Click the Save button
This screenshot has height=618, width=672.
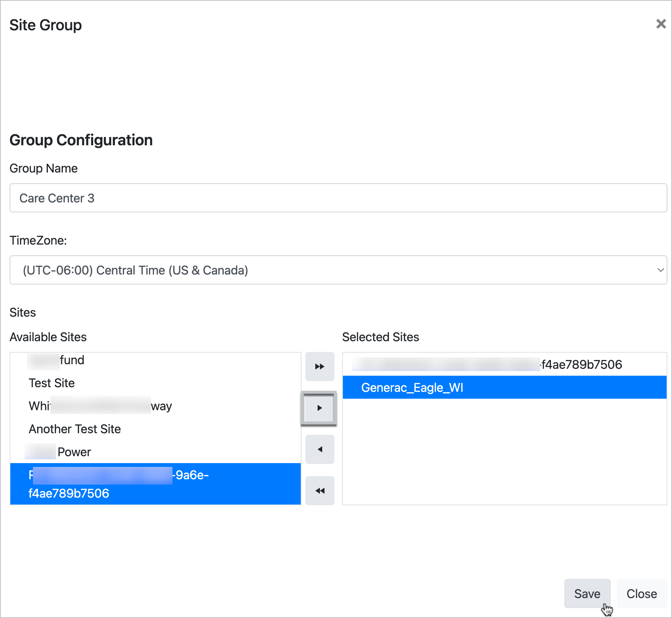click(x=587, y=593)
